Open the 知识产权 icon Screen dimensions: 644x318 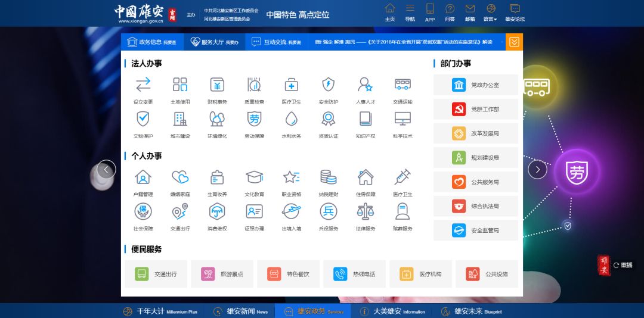click(365, 119)
